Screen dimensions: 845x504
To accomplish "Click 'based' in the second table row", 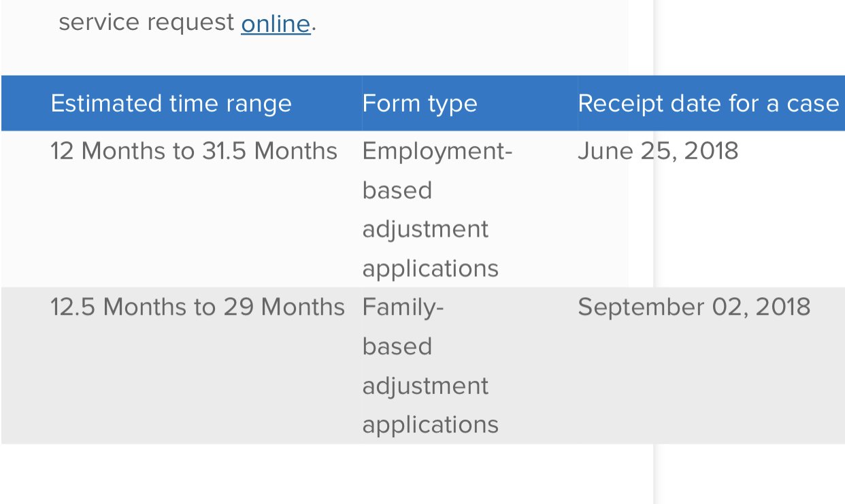I will click(397, 347).
